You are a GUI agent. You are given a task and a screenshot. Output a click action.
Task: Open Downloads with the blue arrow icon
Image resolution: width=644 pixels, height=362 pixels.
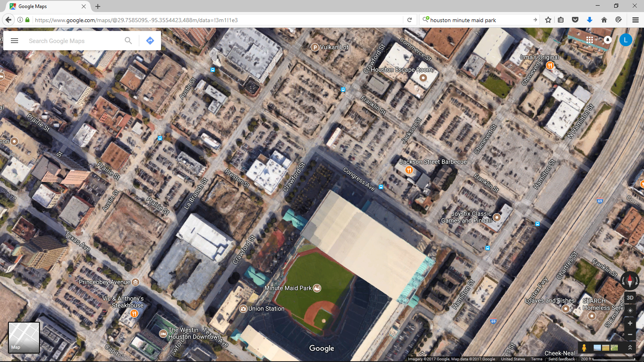590,20
